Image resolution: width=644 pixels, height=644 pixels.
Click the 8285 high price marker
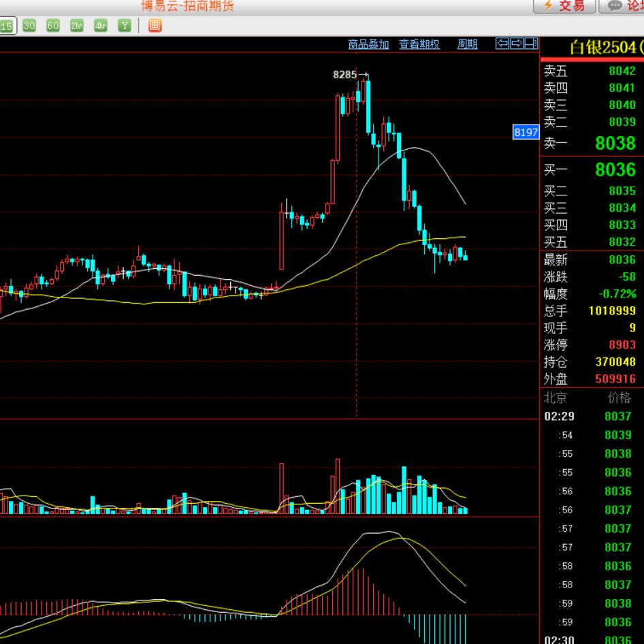pyautogui.click(x=345, y=75)
